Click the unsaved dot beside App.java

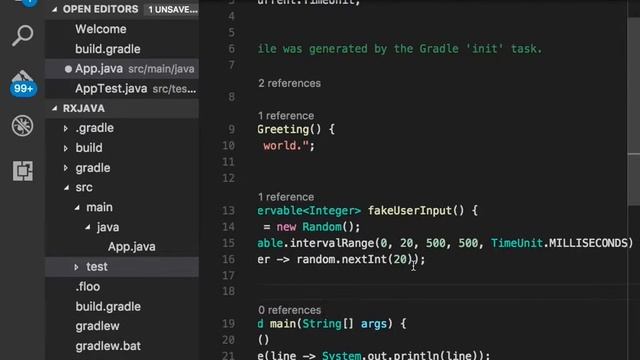[x=68, y=69]
